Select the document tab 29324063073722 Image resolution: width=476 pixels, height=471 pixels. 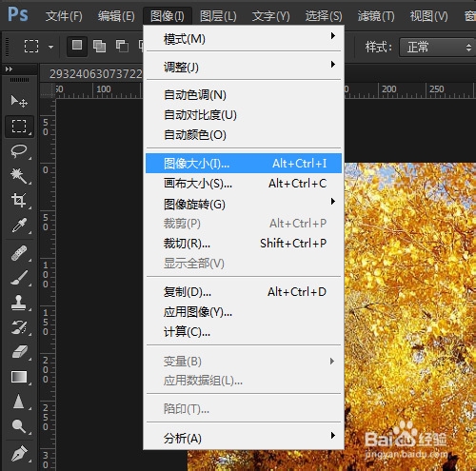pyautogui.click(x=92, y=73)
